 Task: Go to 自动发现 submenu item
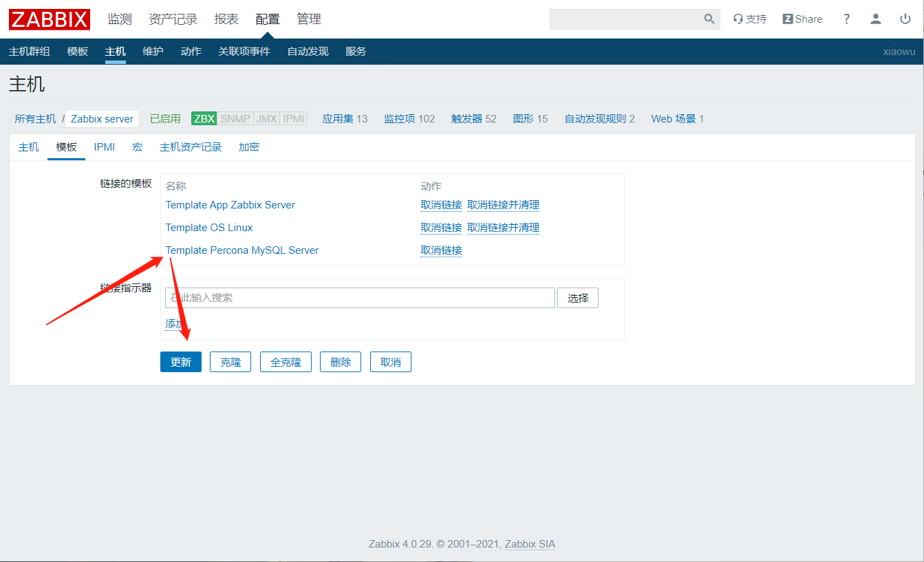pos(308,52)
